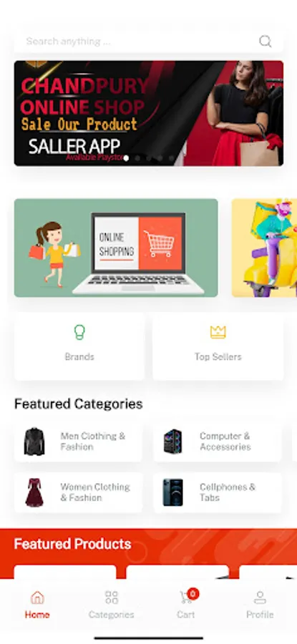Select the last carousel indicator dot
Viewport: 297px width, 644px height.
[x=171, y=158]
